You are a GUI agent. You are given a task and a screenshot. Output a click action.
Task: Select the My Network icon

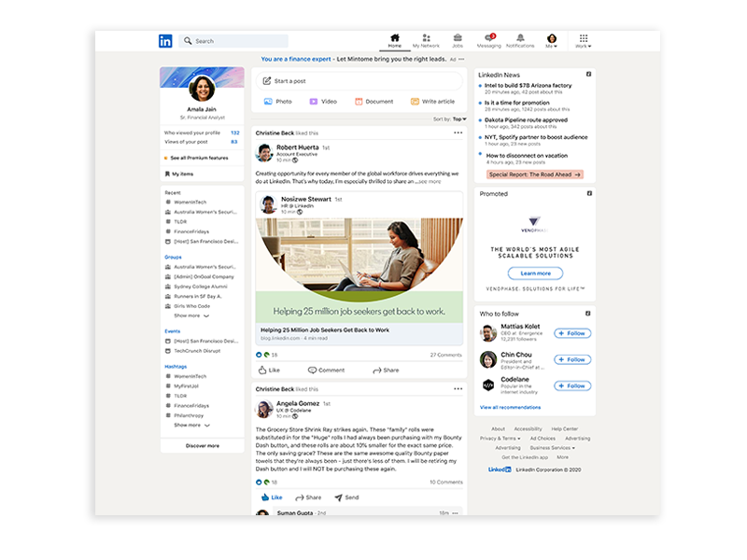click(x=426, y=37)
